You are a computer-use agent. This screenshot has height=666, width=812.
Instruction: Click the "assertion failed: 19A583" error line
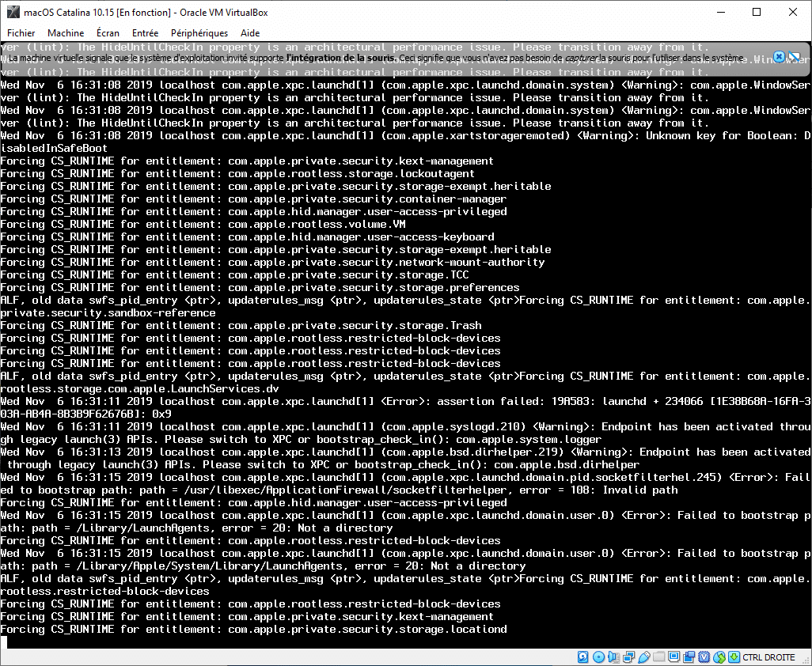coord(405,401)
